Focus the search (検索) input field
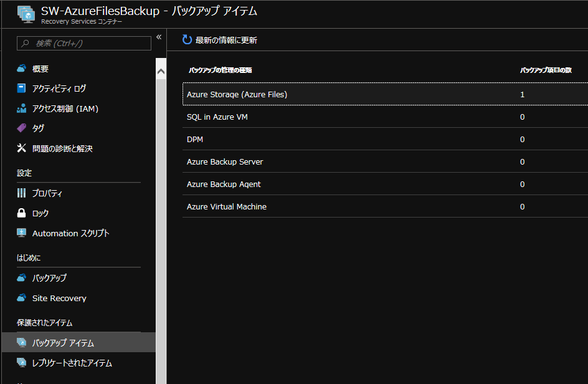Image resolution: width=588 pixels, height=384 pixels. point(87,43)
